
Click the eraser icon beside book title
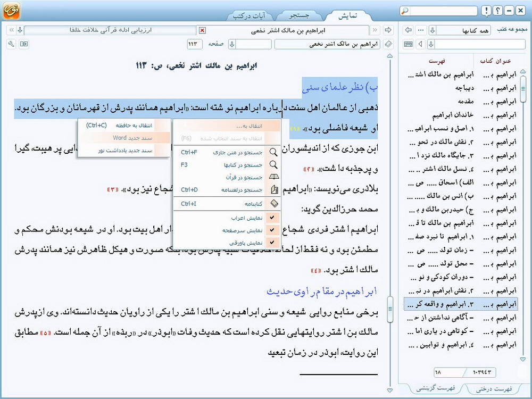tap(388, 44)
